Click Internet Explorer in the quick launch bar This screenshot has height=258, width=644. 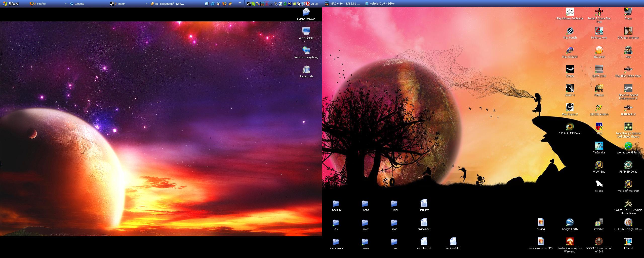coord(213,4)
